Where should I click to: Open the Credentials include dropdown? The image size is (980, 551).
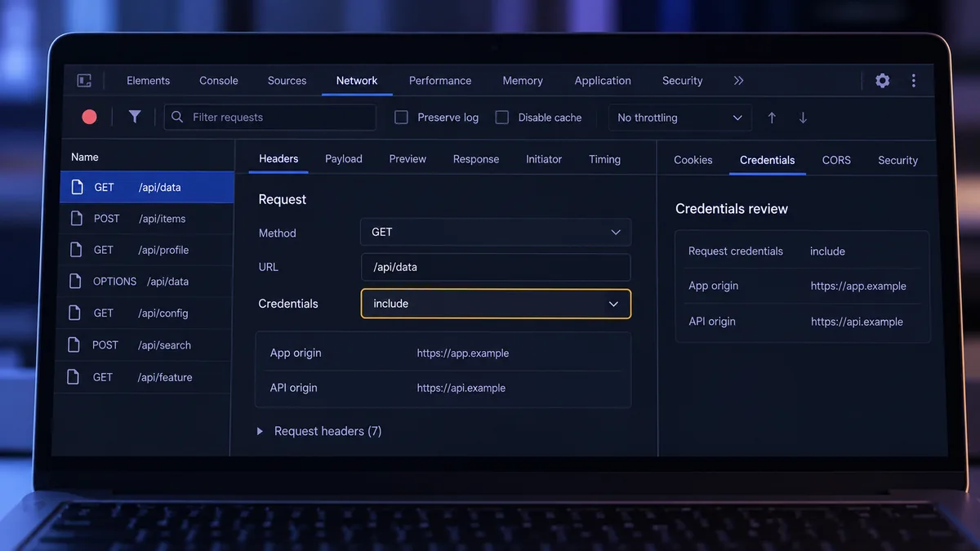point(496,304)
